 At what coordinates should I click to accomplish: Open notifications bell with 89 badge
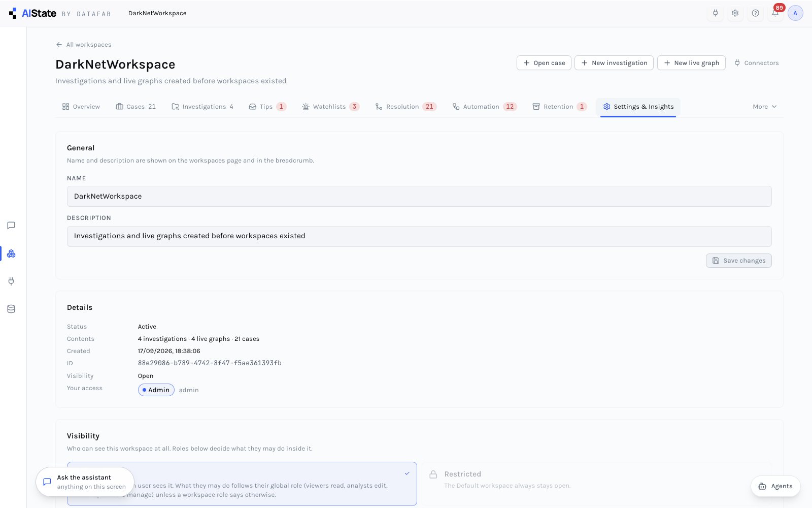(775, 13)
